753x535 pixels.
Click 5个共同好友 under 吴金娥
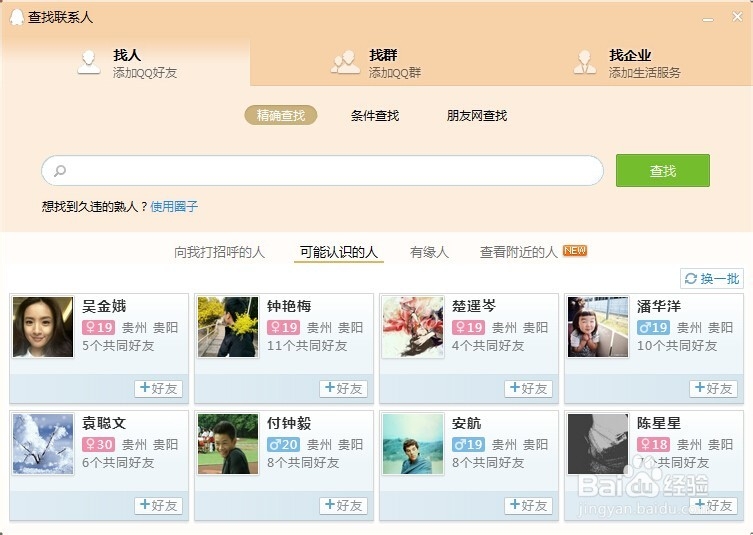pyautogui.click(x=118, y=346)
